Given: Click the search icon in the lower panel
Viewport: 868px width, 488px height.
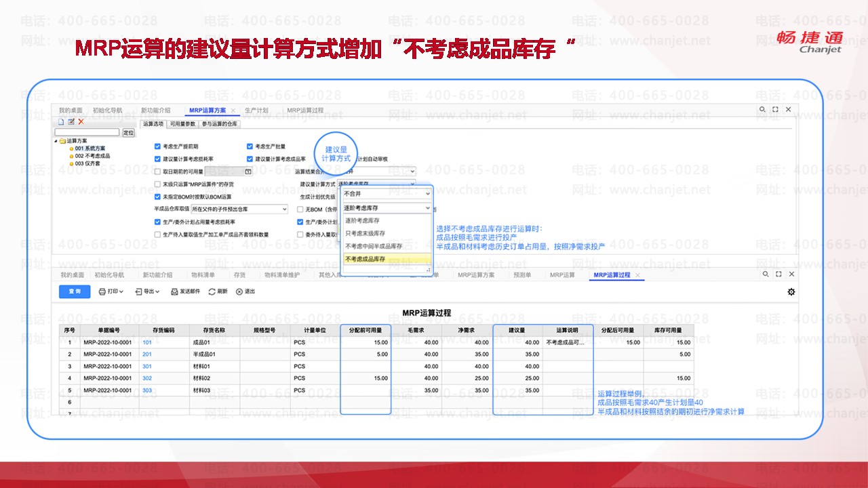Looking at the screenshot, I should 766,274.
